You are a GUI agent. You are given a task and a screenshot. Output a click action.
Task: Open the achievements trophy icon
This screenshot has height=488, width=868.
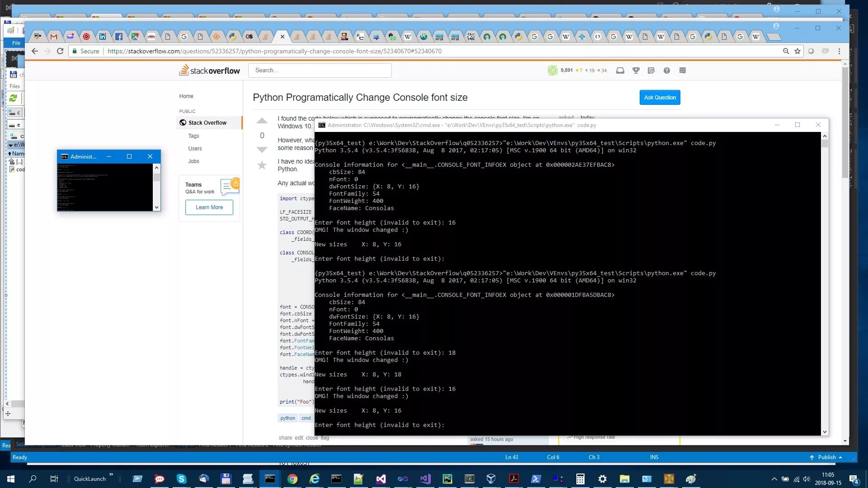(636, 70)
